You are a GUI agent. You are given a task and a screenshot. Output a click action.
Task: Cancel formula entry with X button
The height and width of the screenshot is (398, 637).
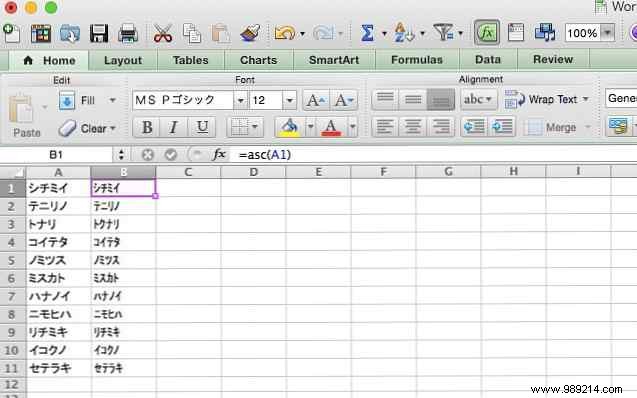(147, 155)
